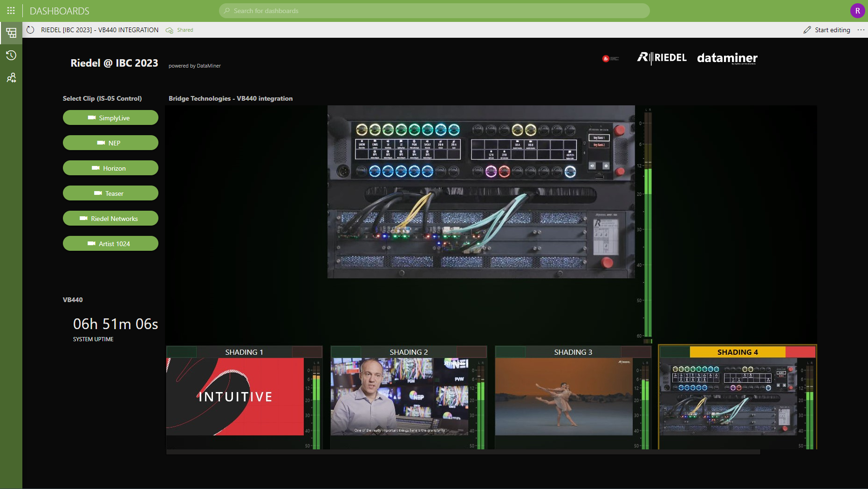Viewport: 868px width, 489px height.
Task: Click the camera icon on Artist 1024 button
Action: click(91, 244)
